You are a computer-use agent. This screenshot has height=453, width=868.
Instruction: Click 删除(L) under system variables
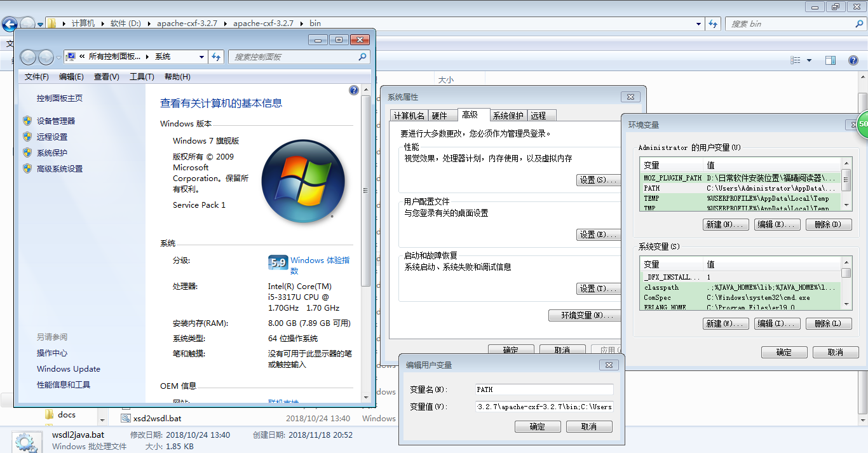[x=829, y=324]
